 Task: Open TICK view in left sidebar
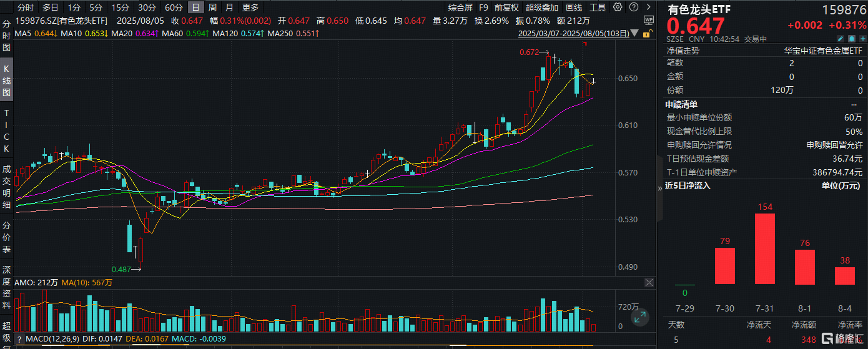click(x=7, y=131)
